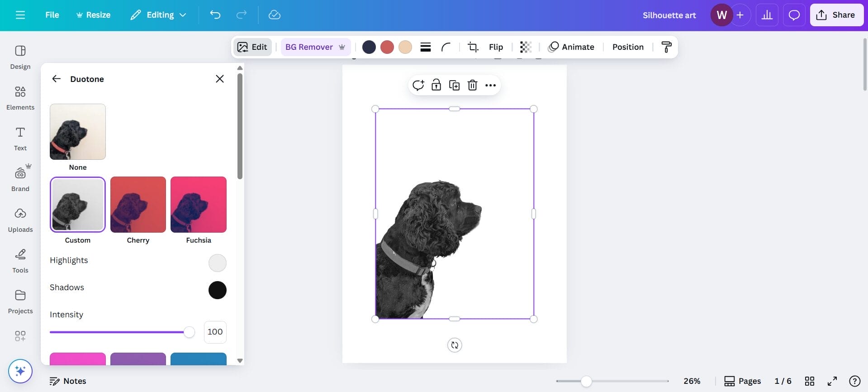Image resolution: width=868 pixels, height=392 pixels.
Task: Select the dark navy color swatch
Action: [369, 47]
